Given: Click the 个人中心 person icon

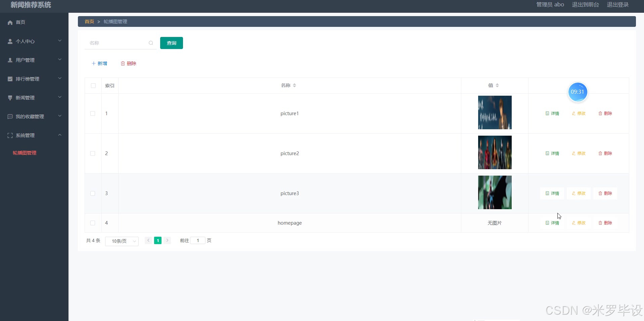Looking at the screenshot, I should click(x=10, y=41).
